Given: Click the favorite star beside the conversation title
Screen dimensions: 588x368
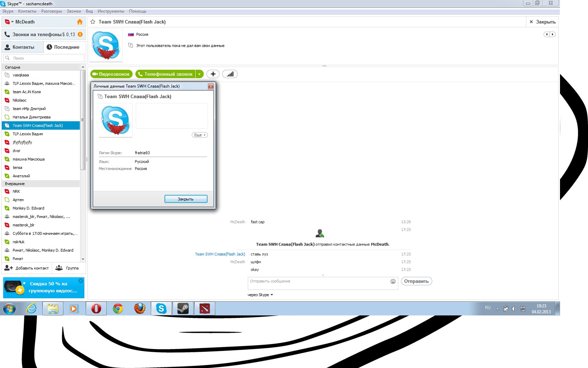Looking at the screenshot, I should (93, 22).
